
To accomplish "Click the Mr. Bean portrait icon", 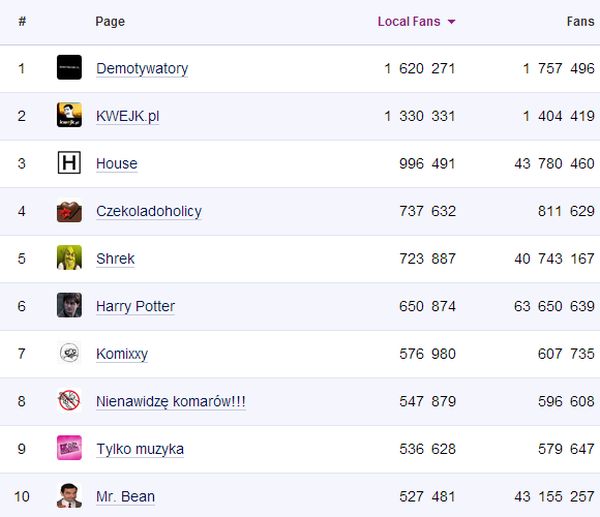I will [69, 496].
